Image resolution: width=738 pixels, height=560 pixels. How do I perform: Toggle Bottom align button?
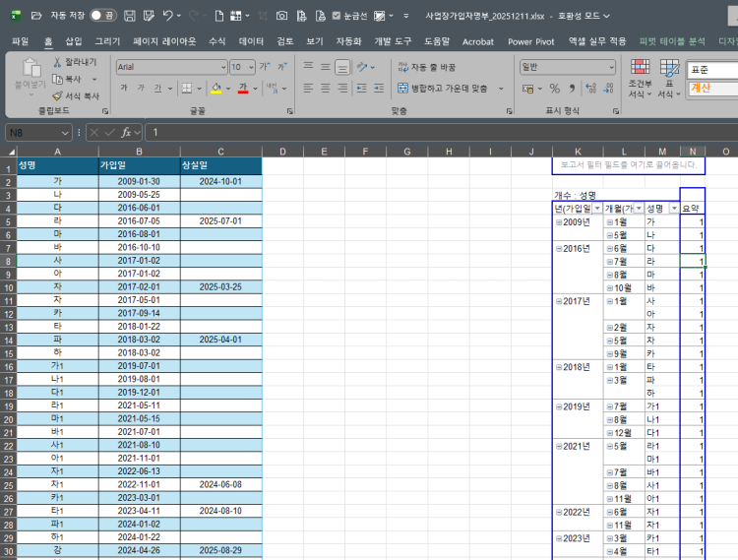[x=342, y=67]
